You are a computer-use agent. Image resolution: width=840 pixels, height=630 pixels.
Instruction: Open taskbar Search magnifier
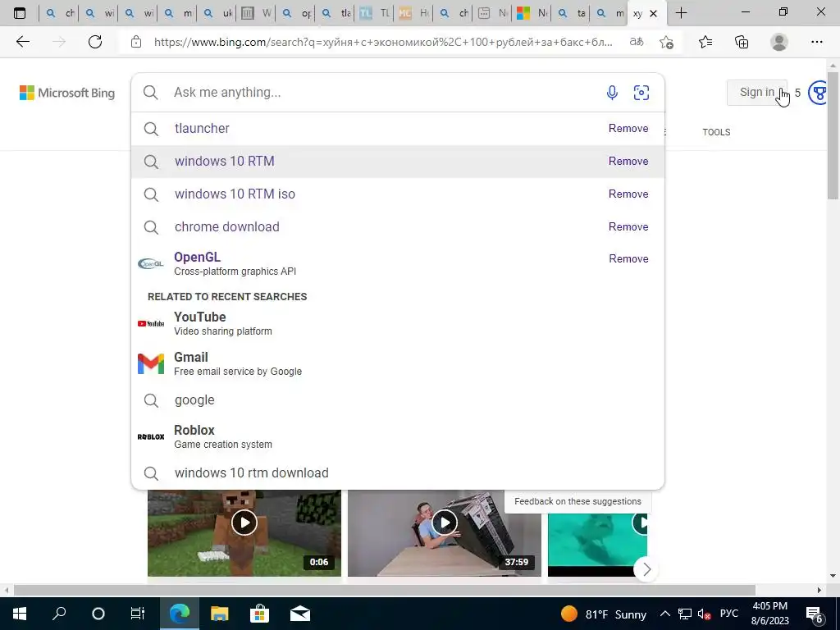pos(59,614)
